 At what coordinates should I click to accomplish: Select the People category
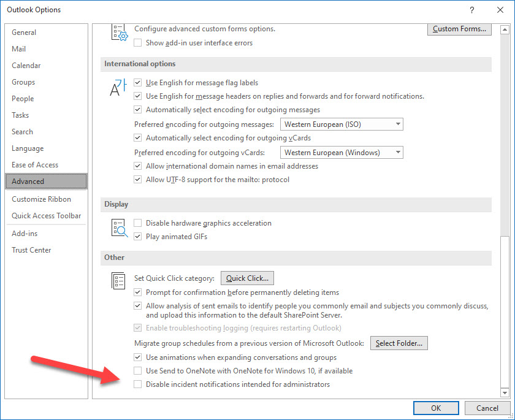click(x=47, y=99)
